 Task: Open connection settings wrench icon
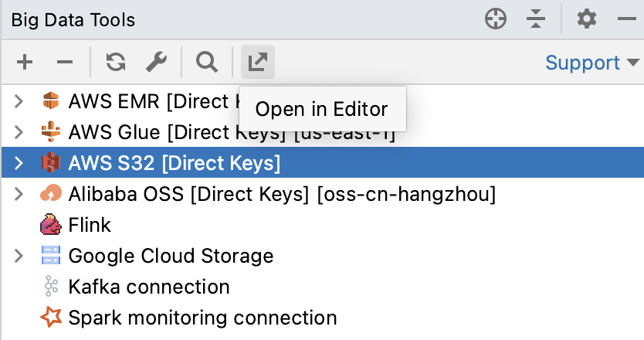157,63
